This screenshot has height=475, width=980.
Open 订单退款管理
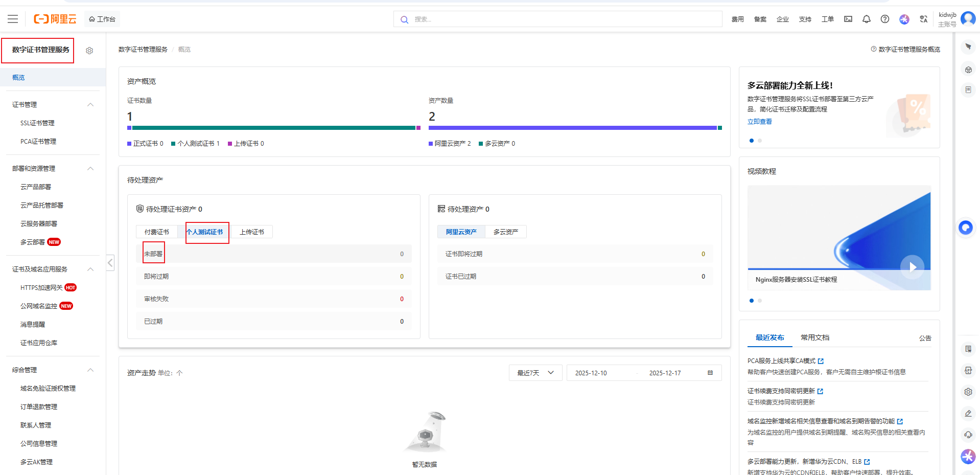pyautogui.click(x=39, y=406)
